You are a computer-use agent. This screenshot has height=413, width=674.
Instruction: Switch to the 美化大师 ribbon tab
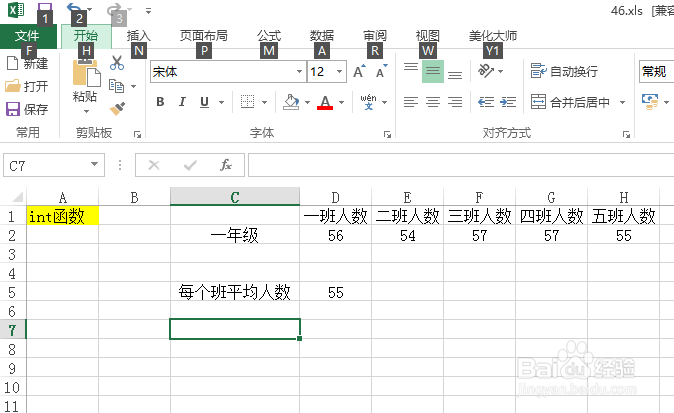coord(493,36)
